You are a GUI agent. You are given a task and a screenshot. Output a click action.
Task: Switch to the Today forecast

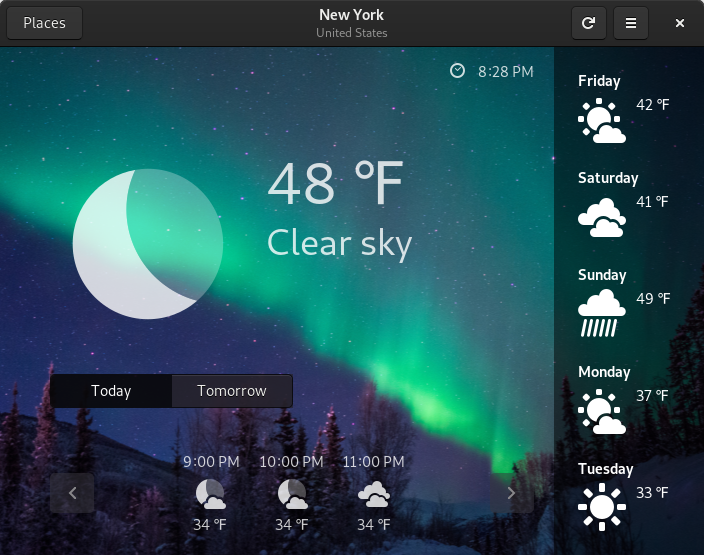click(x=111, y=391)
